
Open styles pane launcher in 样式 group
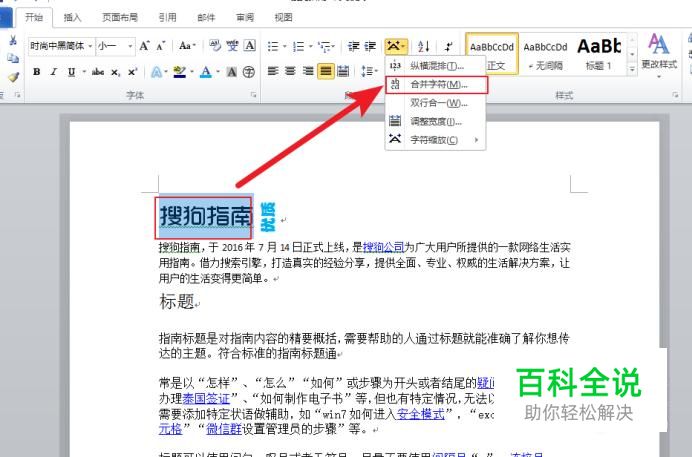tap(675, 94)
